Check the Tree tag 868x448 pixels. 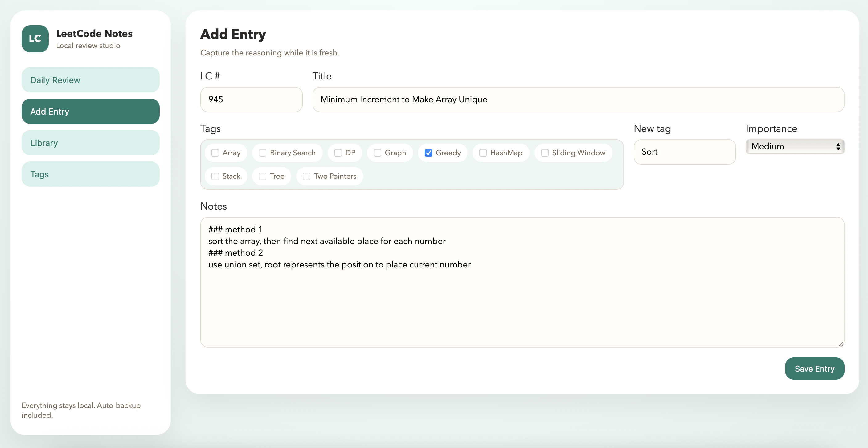263,176
